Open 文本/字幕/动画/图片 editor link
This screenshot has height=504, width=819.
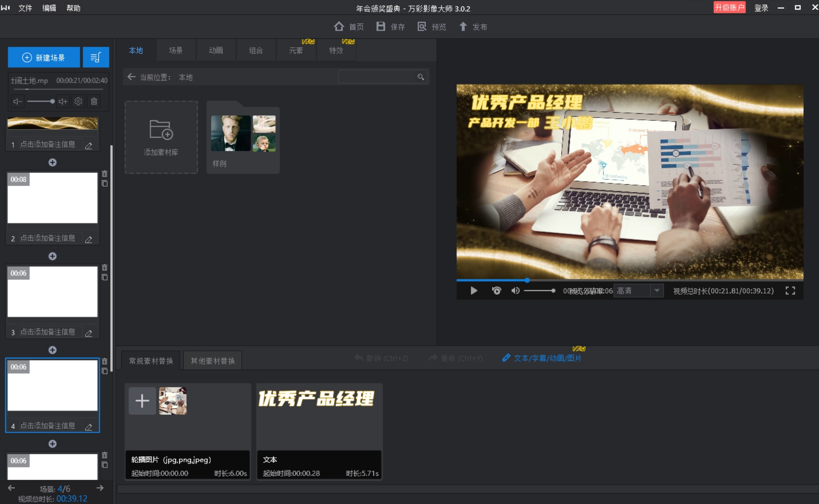pos(542,358)
